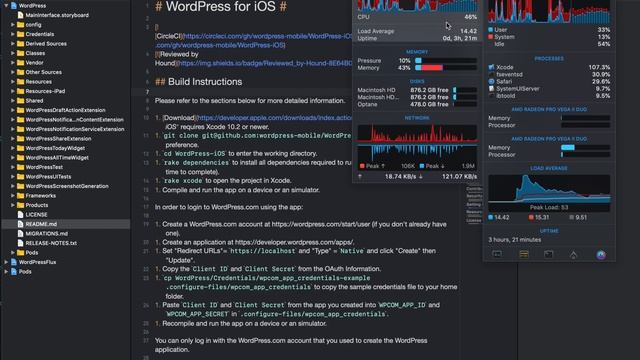Click the Resources-iPad folder icon
The width and height of the screenshot is (640, 360).
point(20,91)
